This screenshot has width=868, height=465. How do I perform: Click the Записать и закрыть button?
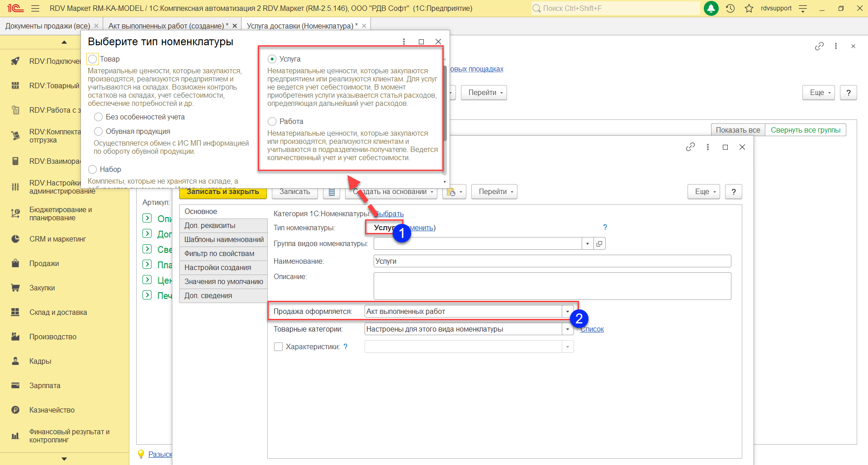point(223,192)
